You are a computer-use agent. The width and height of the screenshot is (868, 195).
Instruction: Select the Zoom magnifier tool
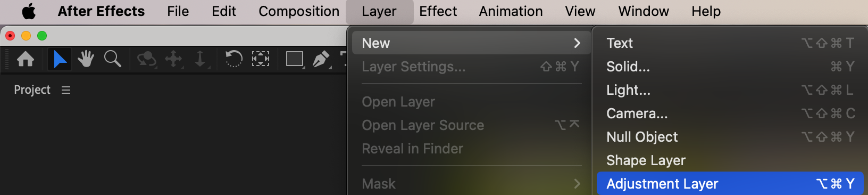[x=112, y=59]
